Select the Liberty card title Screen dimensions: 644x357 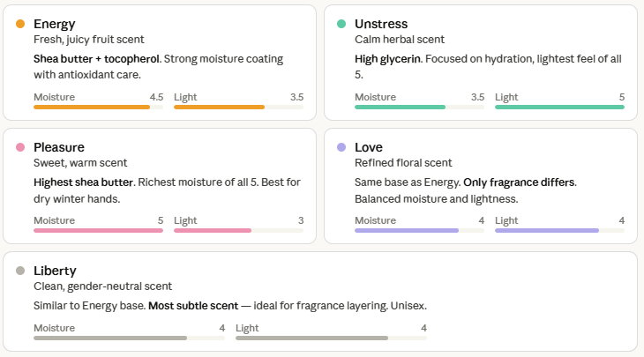pos(55,271)
